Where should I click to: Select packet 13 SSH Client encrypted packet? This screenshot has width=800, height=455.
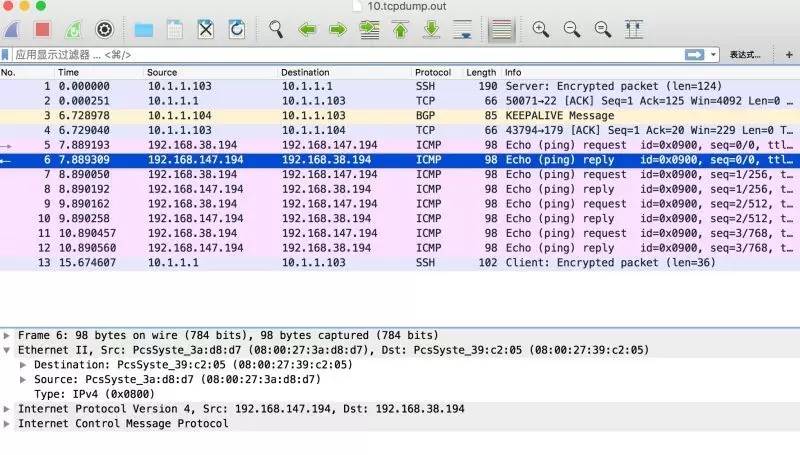(x=400, y=263)
